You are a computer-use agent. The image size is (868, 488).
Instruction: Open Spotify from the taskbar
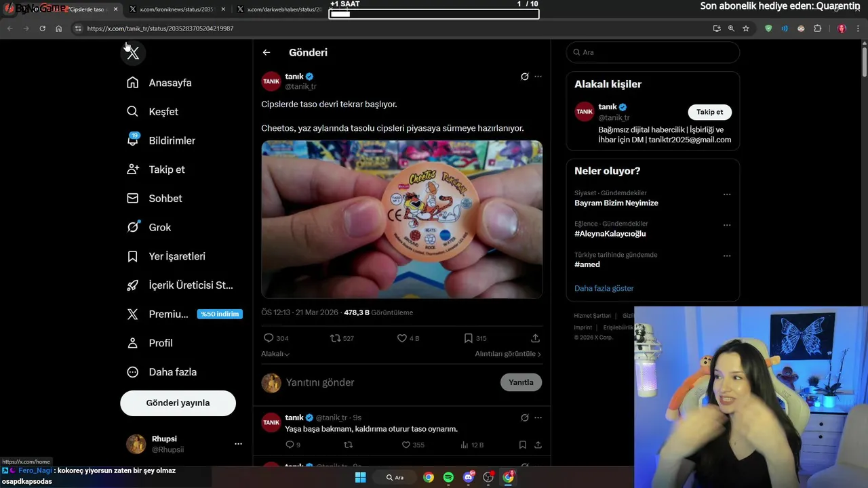tap(448, 477)
